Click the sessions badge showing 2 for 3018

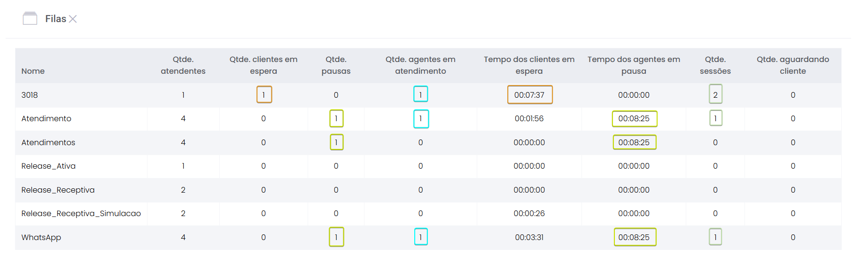(715, 95)
